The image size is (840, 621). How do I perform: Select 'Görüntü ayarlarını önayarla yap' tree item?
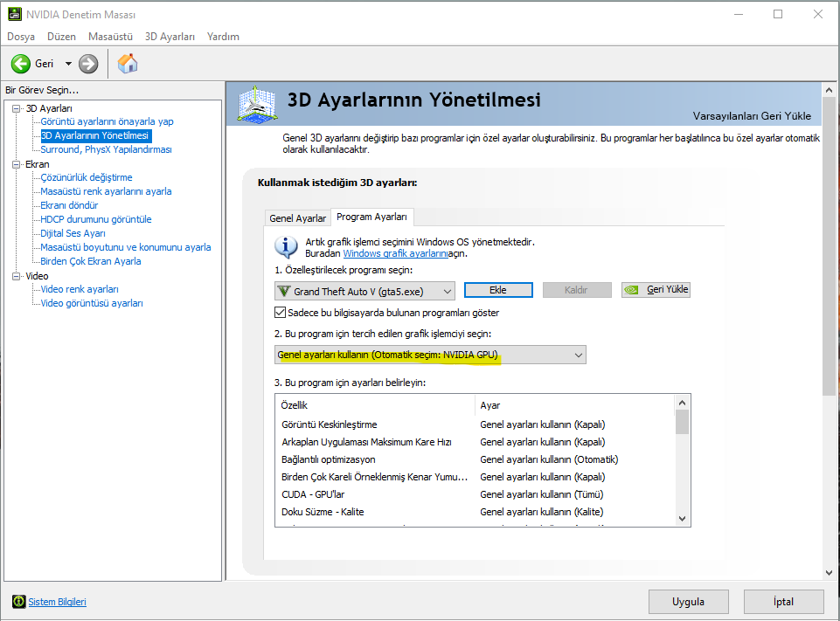pos(108,121)
